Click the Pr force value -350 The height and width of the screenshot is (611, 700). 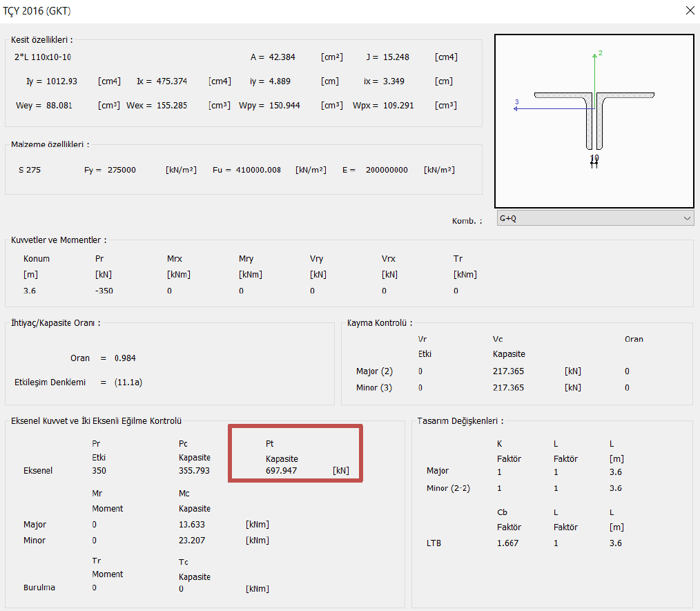point(104,291)
